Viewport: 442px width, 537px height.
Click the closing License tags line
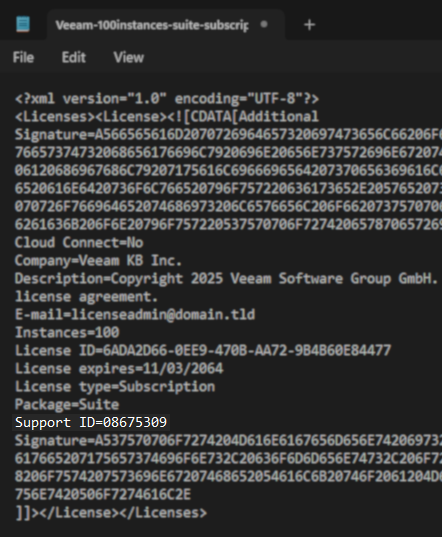point(112,513)
